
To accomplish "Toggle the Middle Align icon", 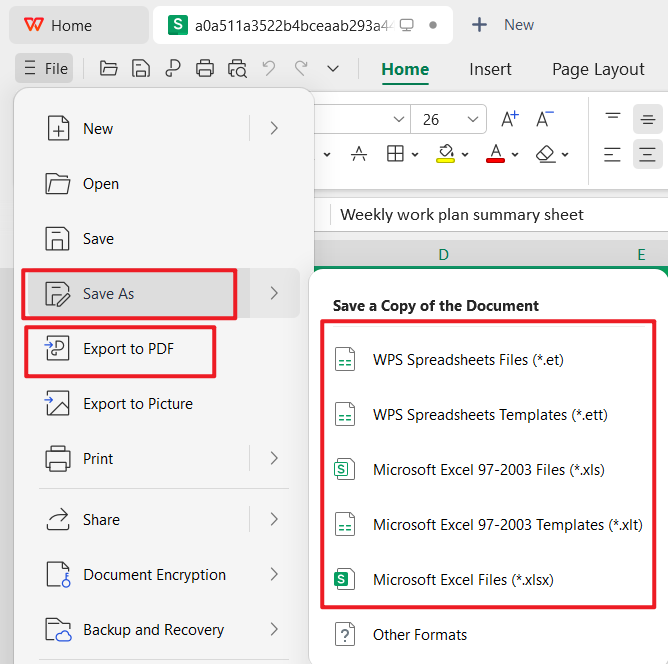I will 648,119.
